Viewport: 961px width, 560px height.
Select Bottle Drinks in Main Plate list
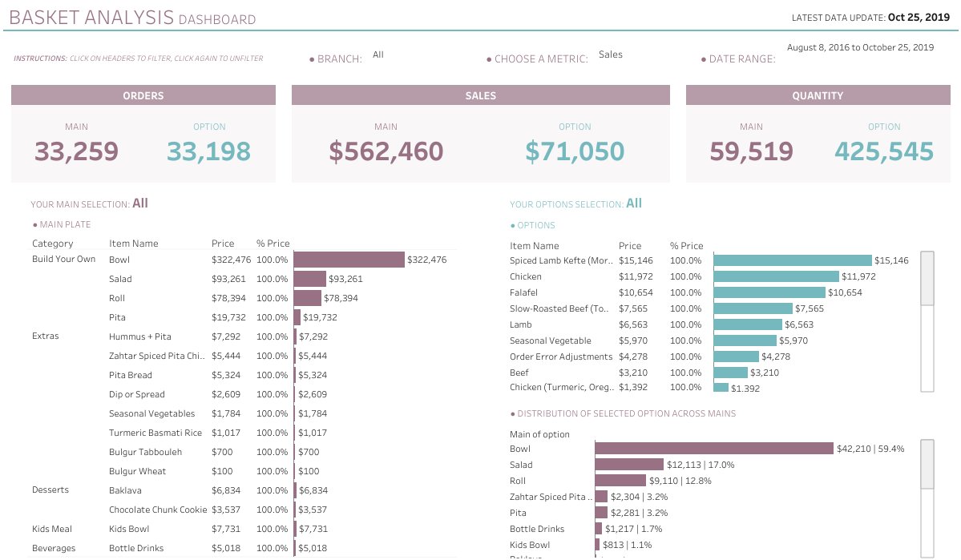click(x=136, y=548)
